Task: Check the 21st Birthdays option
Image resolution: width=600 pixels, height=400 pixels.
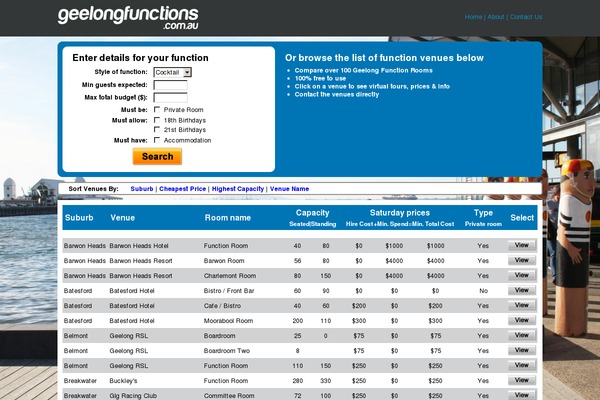Action: pos(157,129)
